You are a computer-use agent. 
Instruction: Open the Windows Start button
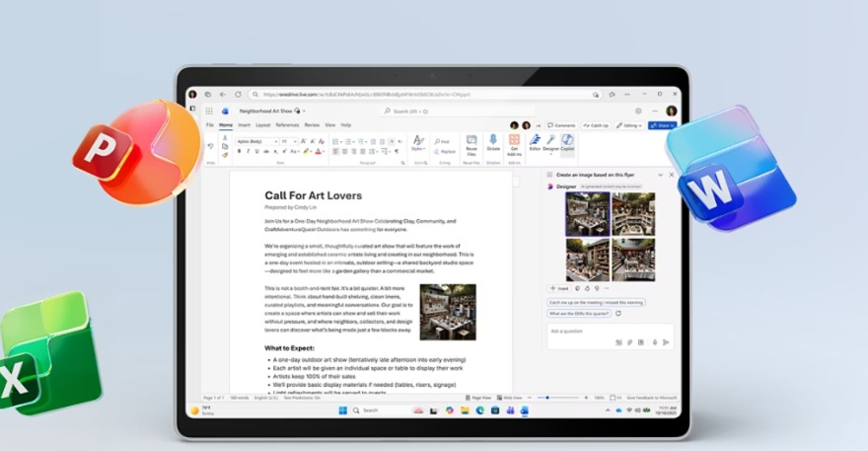pos(342,411)
